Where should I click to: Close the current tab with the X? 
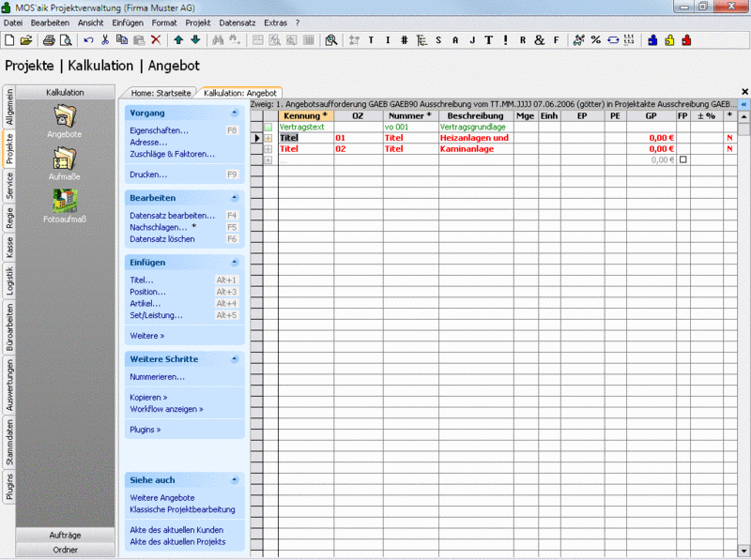tap(744, 91)
